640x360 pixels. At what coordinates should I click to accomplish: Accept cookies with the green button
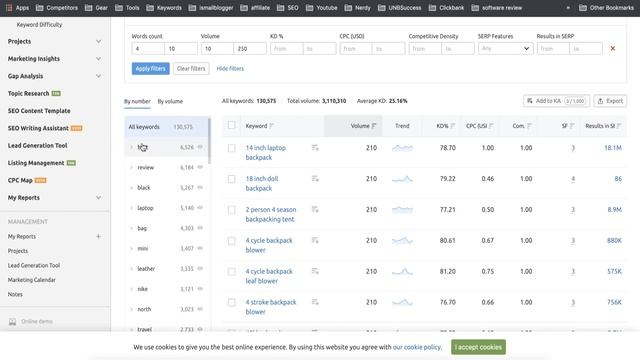(x=478, y=347)
